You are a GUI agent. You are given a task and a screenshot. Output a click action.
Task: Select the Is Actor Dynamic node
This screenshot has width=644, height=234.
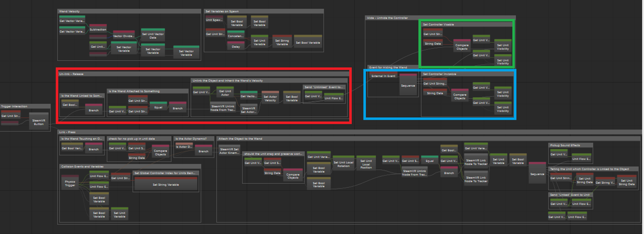[x=184, y=145]
